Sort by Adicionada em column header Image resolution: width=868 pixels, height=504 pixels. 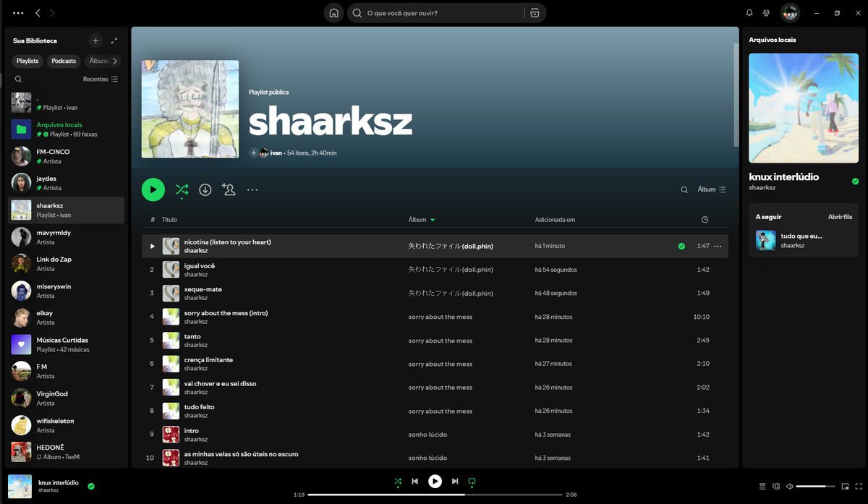click(556, 220)
